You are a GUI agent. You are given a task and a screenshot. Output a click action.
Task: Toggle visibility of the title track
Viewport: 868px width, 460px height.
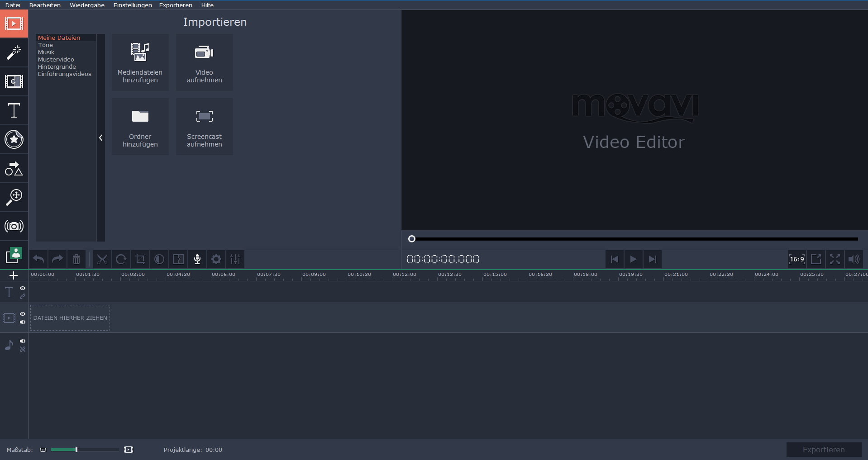click(x=23, y=288)
